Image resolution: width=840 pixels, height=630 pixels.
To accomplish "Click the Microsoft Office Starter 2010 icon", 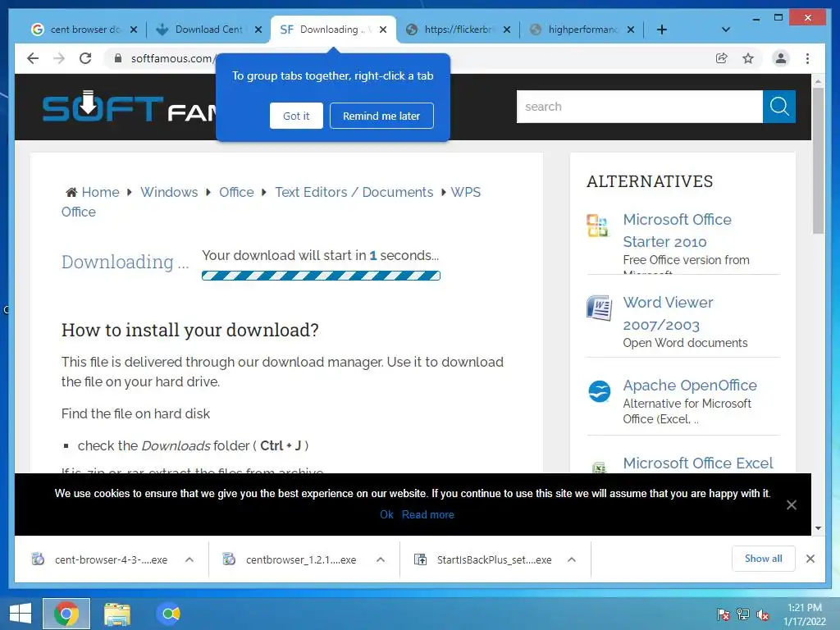I will pos(597,225).
